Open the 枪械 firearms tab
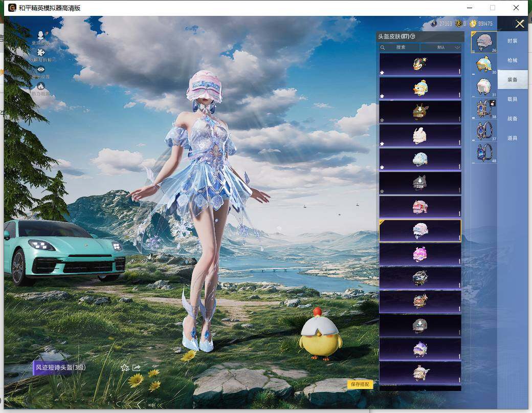 [x=513, y=60]
